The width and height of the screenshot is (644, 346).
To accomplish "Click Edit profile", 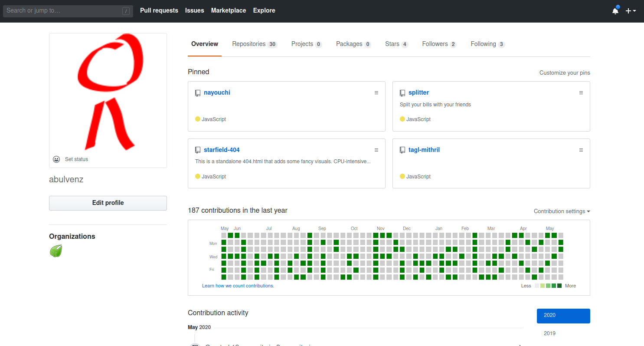I will (108, 203).
